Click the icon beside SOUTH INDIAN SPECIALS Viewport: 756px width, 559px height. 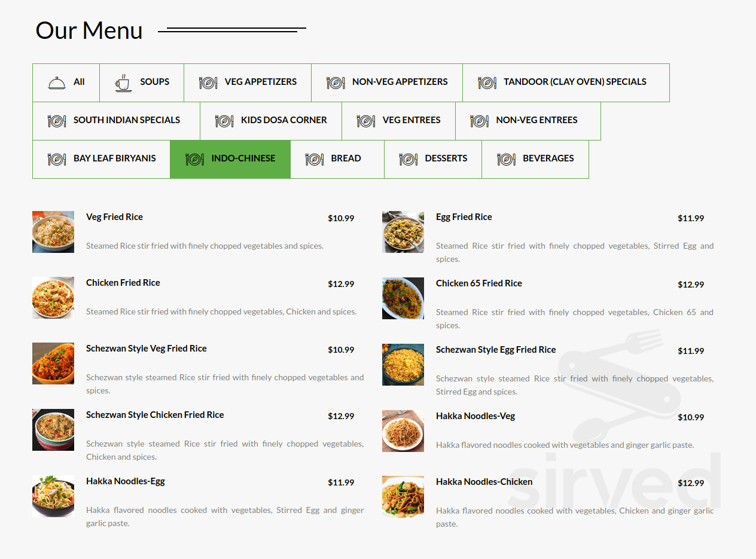coord(56,120)
